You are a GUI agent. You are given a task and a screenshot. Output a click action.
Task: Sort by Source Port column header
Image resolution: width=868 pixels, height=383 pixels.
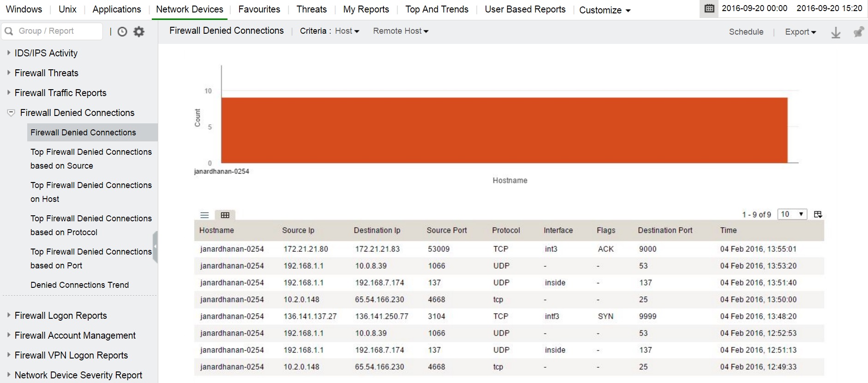point(447,231)
